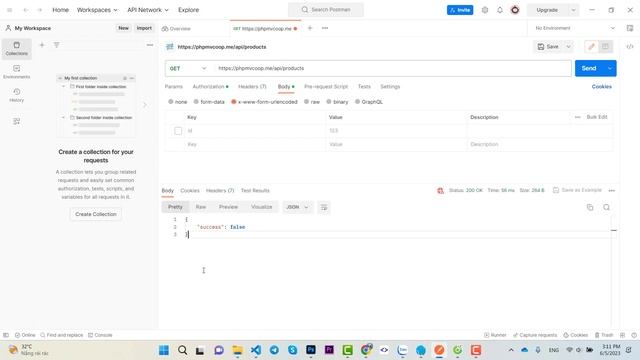Click the Create Collection button
This screenshot has width=640, height=360.
click(96, 214)
